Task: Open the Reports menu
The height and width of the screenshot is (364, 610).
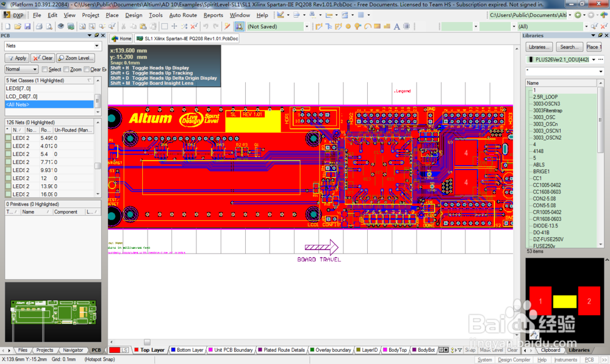Action: (x=213, y=15)
